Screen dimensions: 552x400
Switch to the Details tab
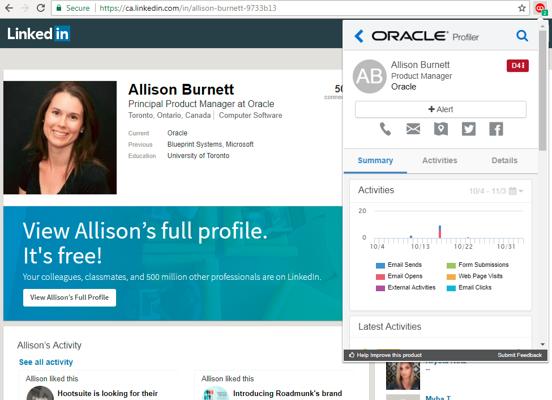pos(504,161)
